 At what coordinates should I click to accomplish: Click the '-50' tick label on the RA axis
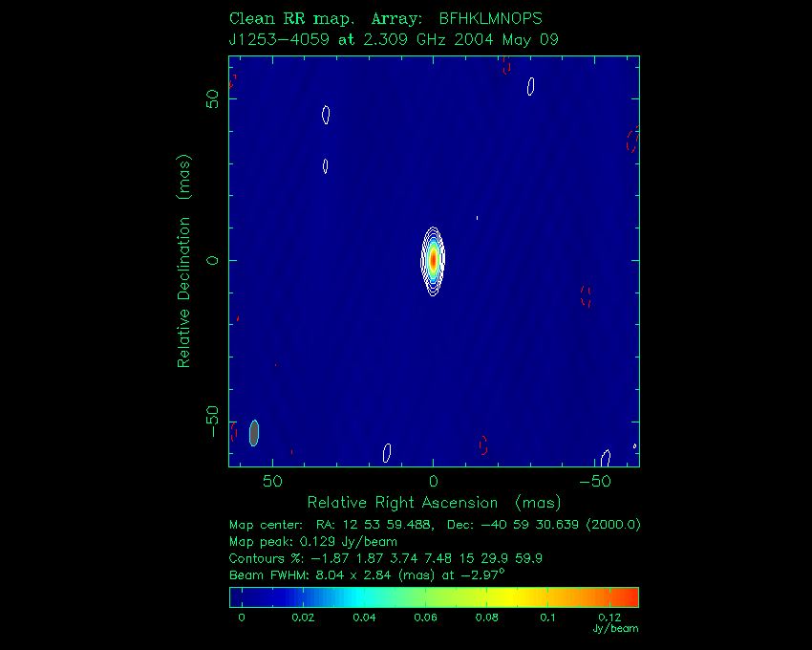coord(595,482)
